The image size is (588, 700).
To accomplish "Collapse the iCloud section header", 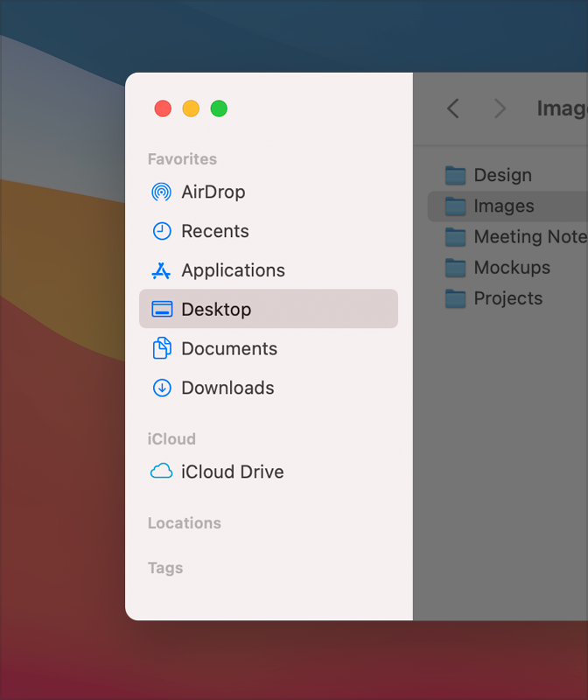I will (x=171, y=439).
